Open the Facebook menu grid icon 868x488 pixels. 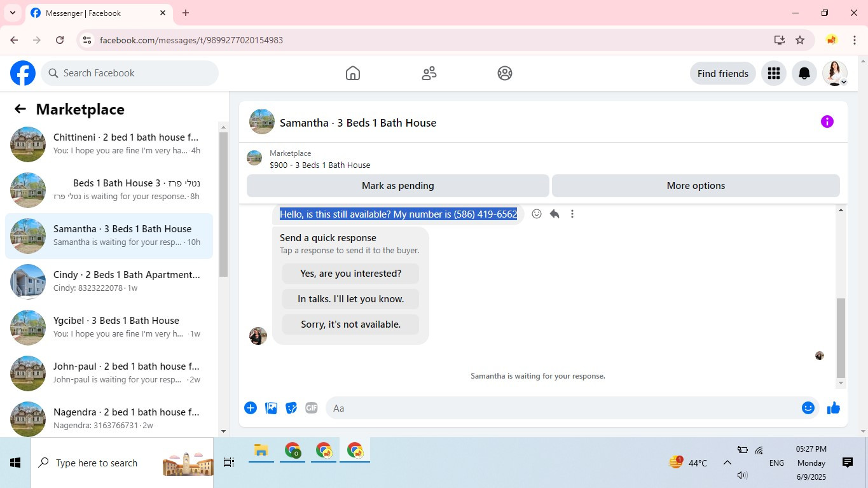(x=774, y=73)
